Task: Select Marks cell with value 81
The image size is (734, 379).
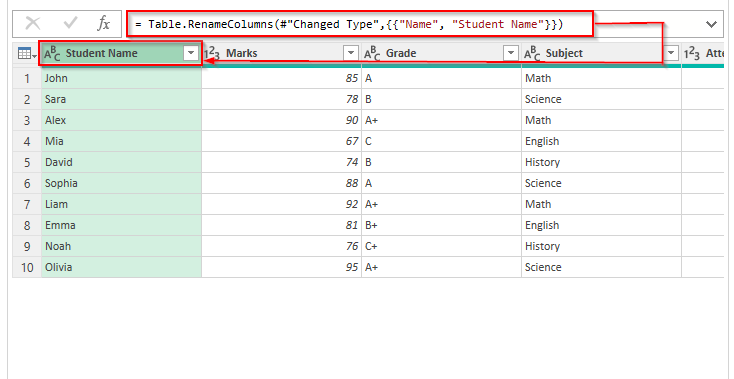Action: point(281,225)
